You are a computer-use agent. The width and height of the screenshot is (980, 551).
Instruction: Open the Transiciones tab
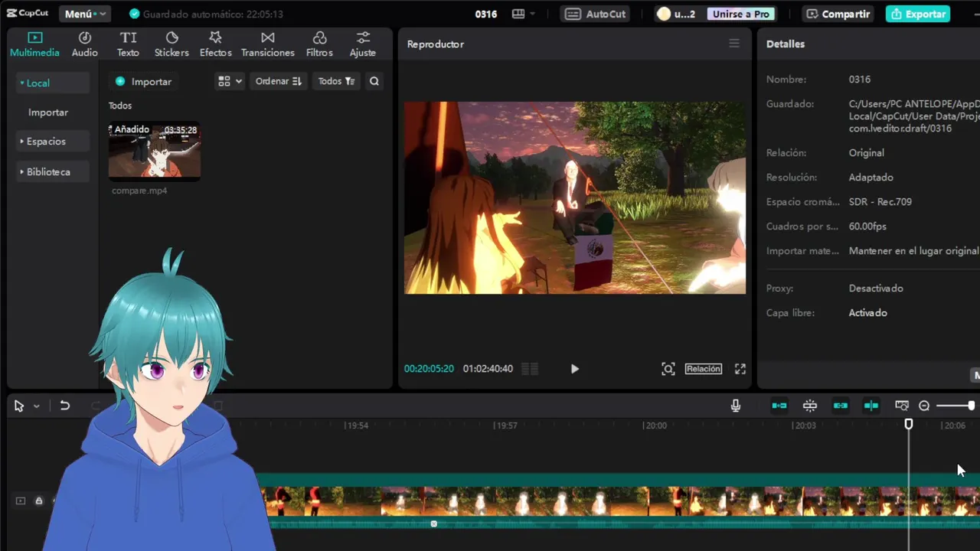click(x=267, y=44)
